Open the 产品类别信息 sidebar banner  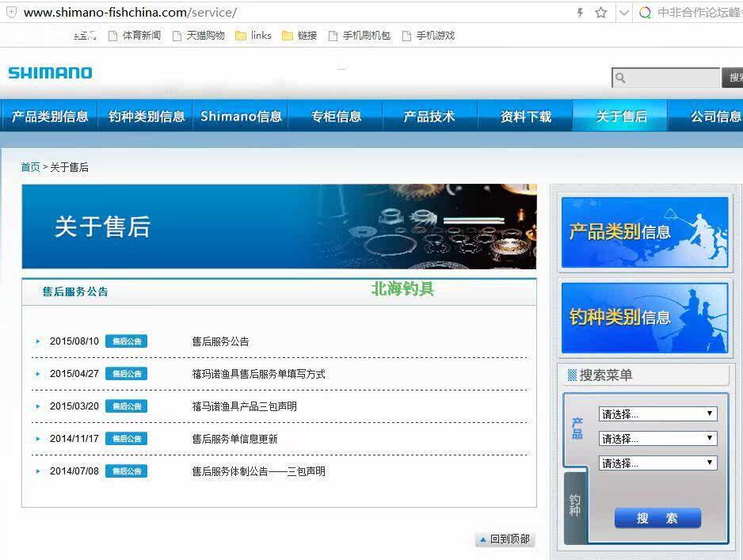pyautogui.click(x=645, y=232)
